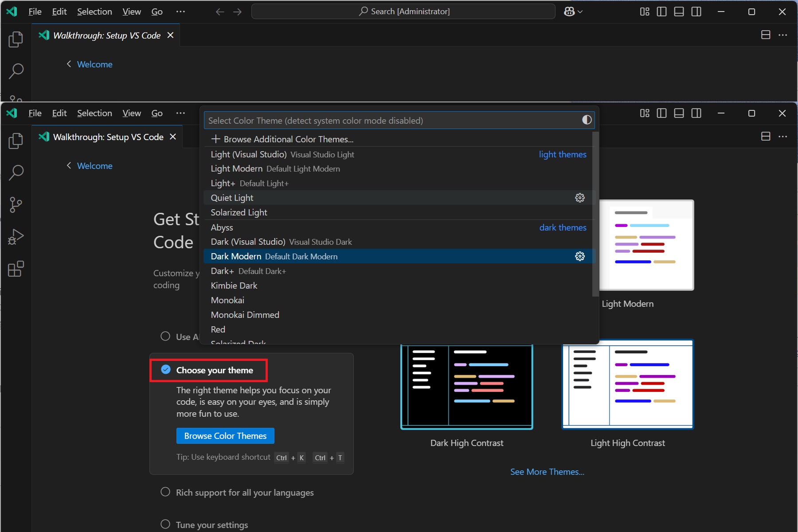Screen dimensions: 798x532
Task: Click the Search [Administrator] command center box
Action: coord(403,12)
